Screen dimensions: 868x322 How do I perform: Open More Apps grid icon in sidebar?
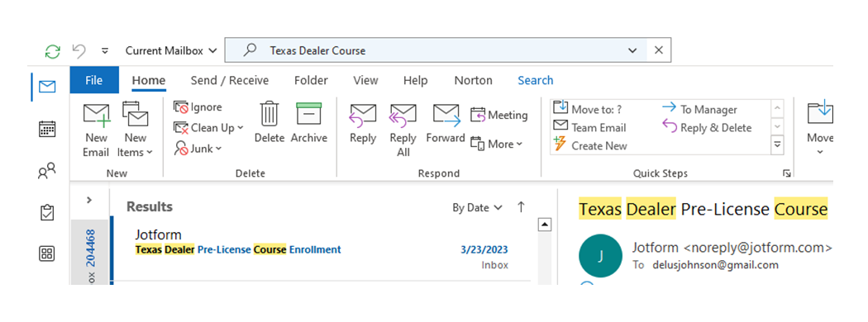click(47, 254)
